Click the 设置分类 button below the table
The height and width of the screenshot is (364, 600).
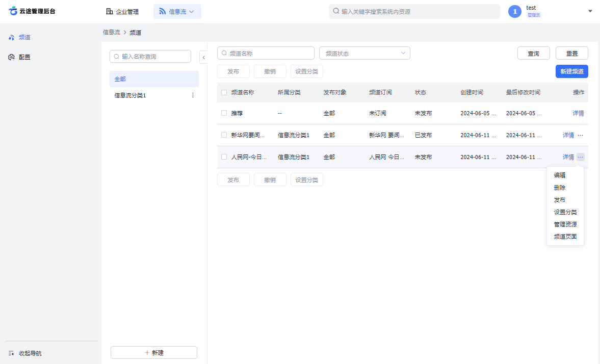coord(307,179)
